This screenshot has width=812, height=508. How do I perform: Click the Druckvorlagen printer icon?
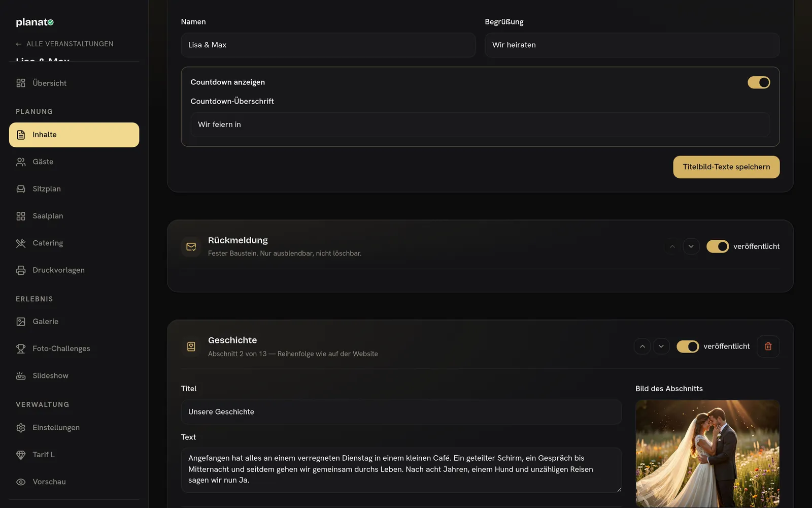[21, 270]
